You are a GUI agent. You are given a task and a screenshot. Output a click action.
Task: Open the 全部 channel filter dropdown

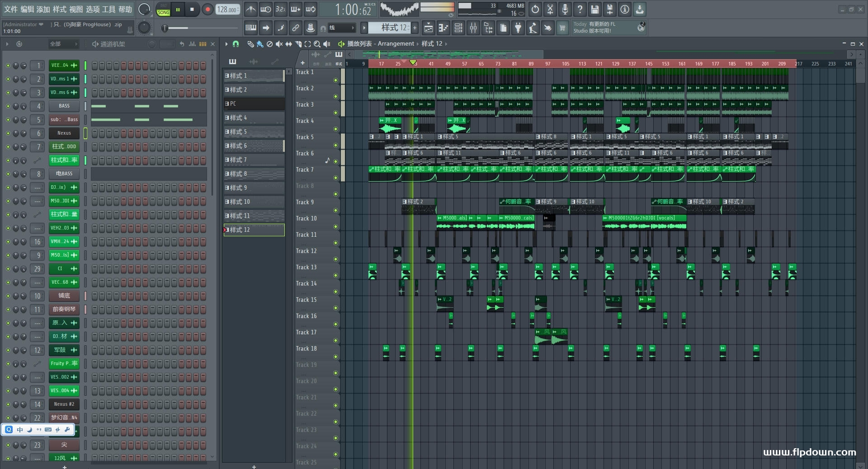pos(63,44)
